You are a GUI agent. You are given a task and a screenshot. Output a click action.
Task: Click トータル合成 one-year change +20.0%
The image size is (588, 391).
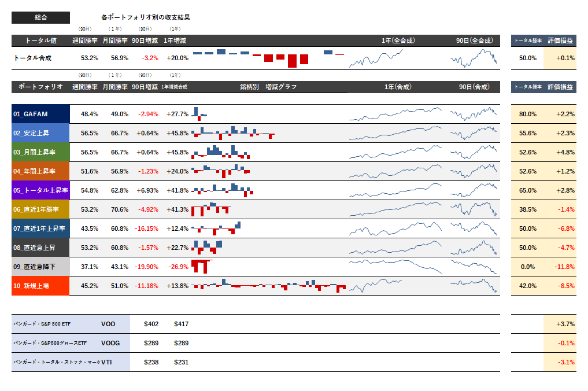177,58
